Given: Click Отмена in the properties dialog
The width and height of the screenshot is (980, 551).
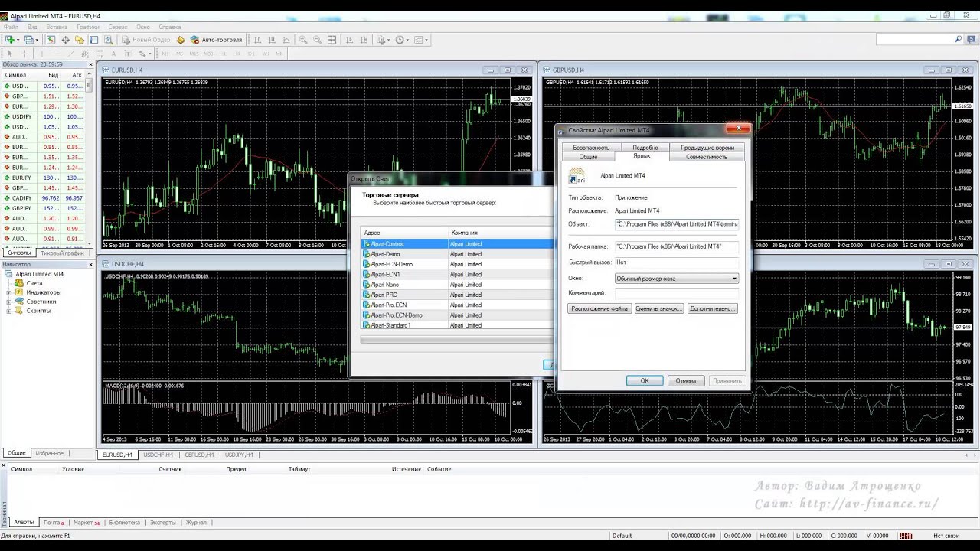Looking at the screenshot, I should pyautogui.click(x=685, y=380).
